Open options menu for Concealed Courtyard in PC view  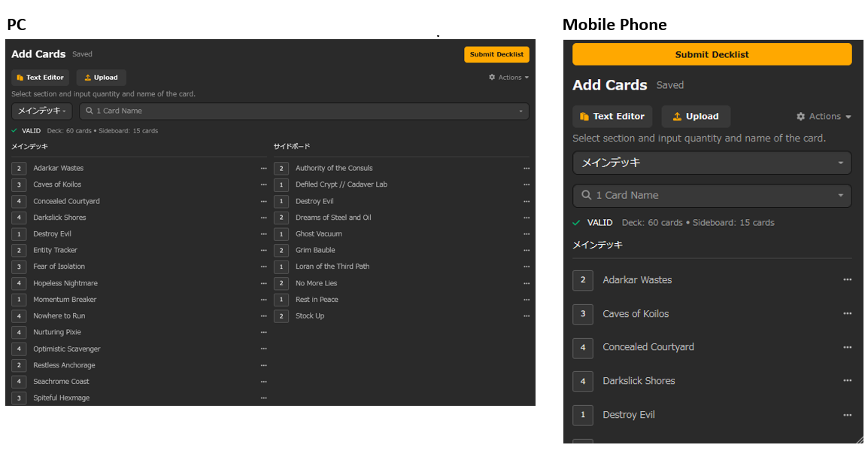tap(263, 201)
